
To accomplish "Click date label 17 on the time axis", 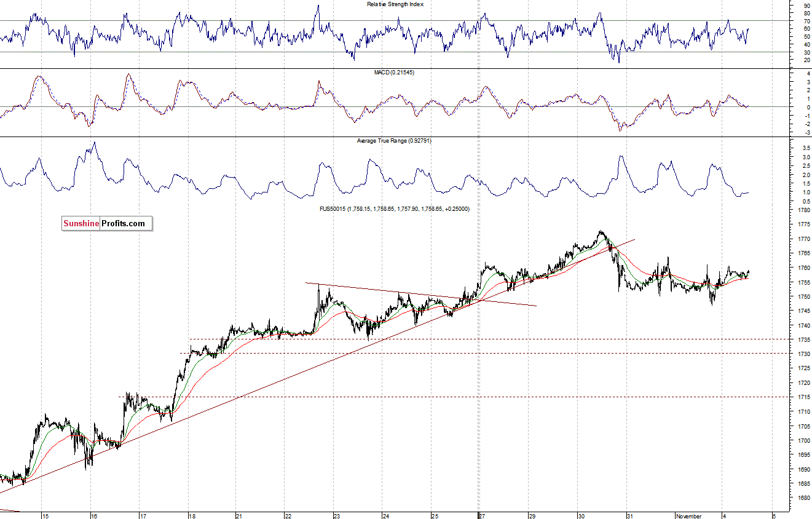I will coord(143,516).
